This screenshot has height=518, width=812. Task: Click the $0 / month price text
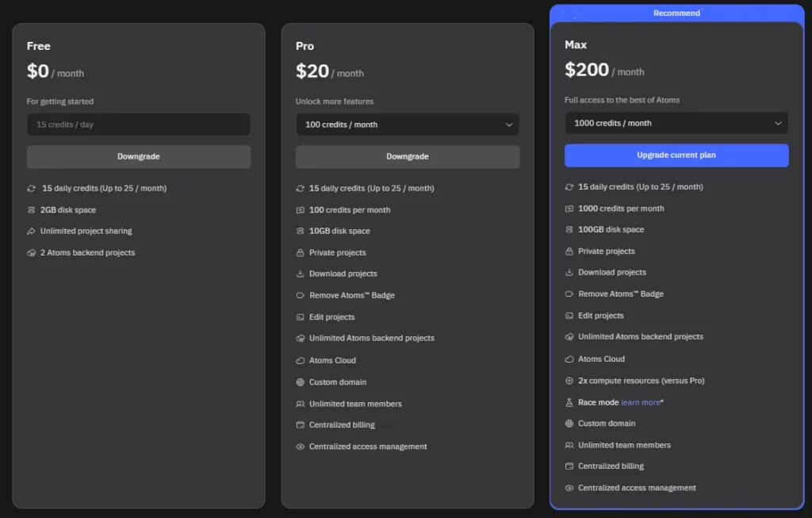point(56,71)
